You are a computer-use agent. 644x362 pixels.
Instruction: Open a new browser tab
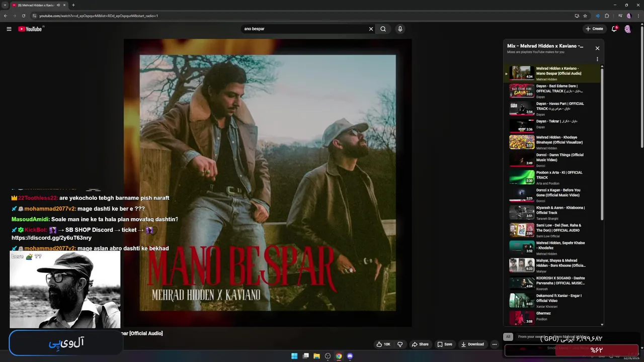tap(73, 5)
